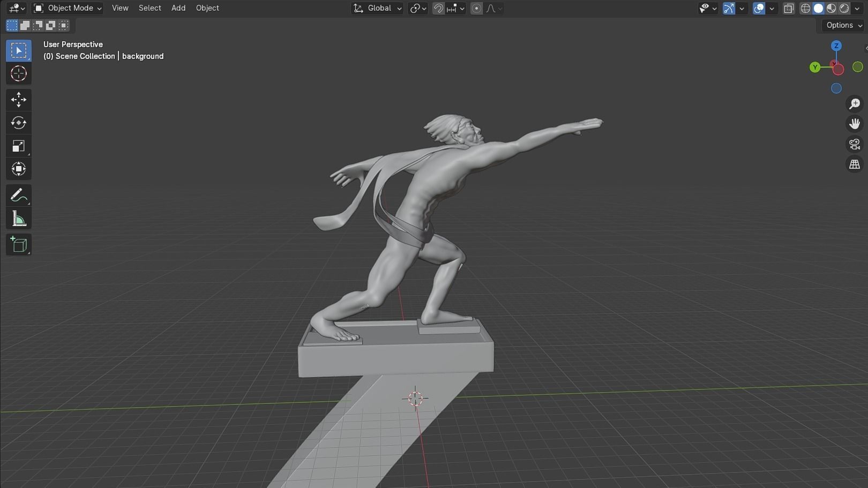Open the proportional falloff dropdown
Viewport: 868px width, 488px height.
(x=494, y=8)
